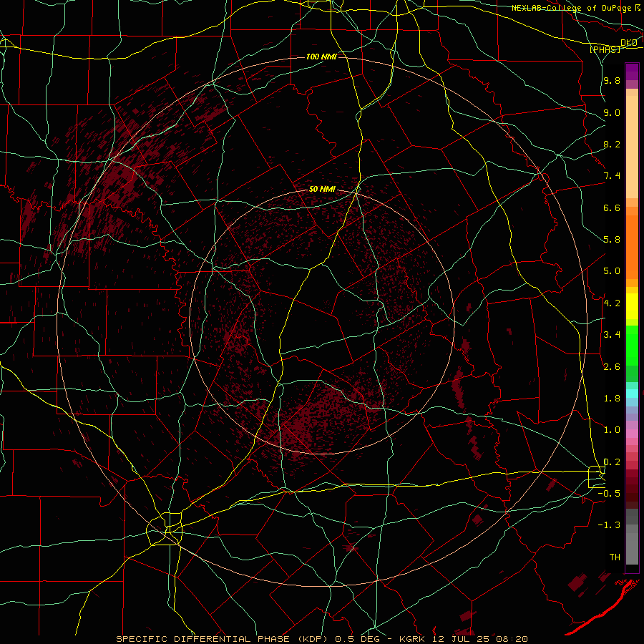
Task: Click the 9.8 legend value
Action: click(x=612, y=80)
